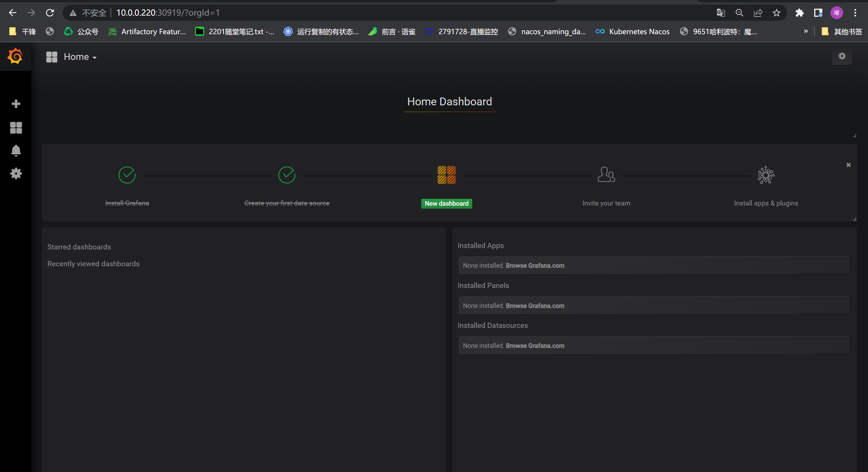
Task: Expand the Home dashboard dropdown
Action: click(80, 57)
